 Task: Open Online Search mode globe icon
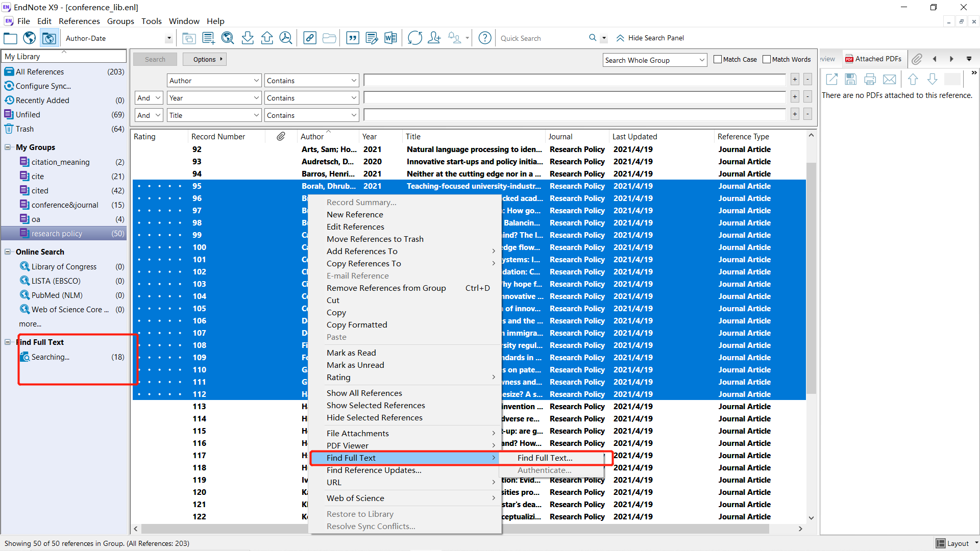29,38
